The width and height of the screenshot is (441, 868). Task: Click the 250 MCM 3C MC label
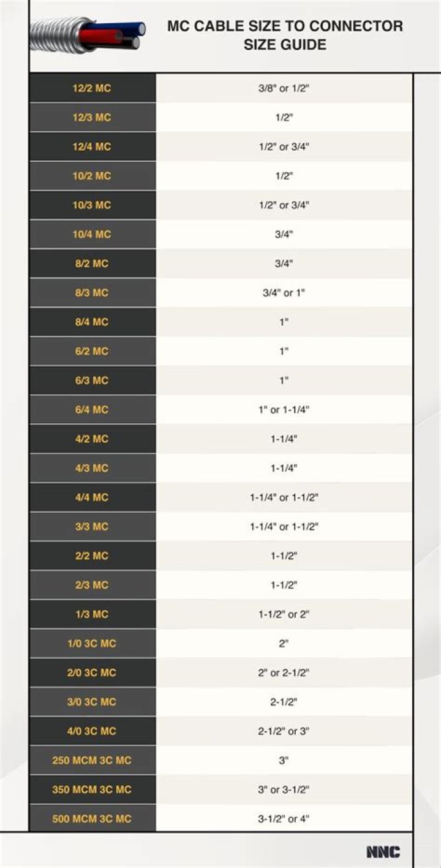pos(92,760)
